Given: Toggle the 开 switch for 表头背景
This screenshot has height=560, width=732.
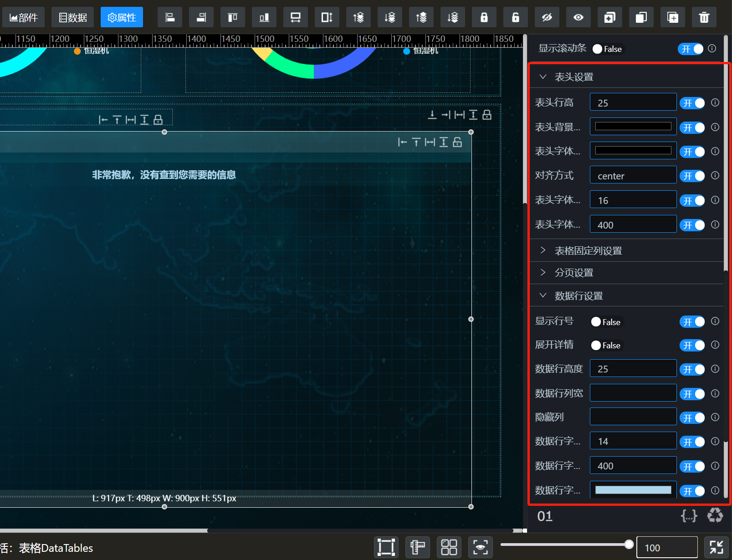Looking at the screenshot, I should [x=692, y=127].
